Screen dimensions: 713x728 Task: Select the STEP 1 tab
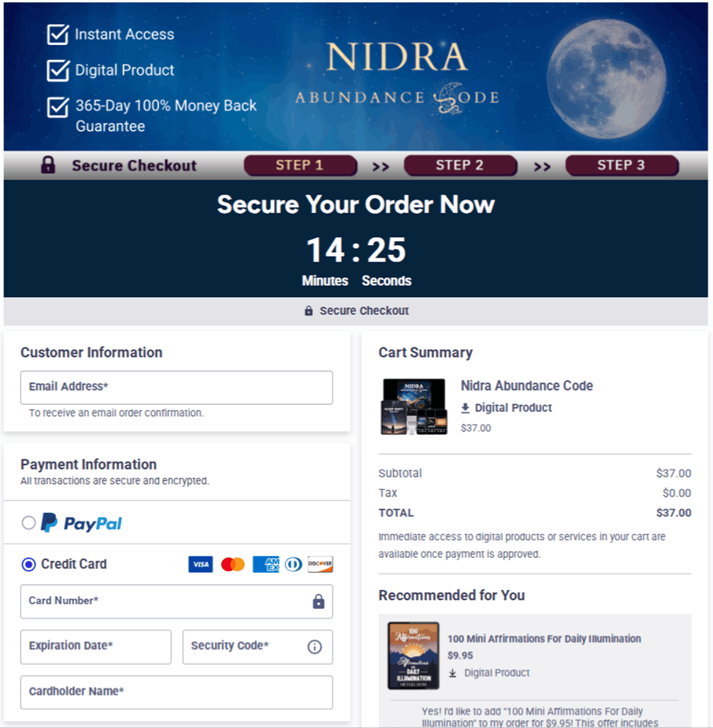point(300,165)
